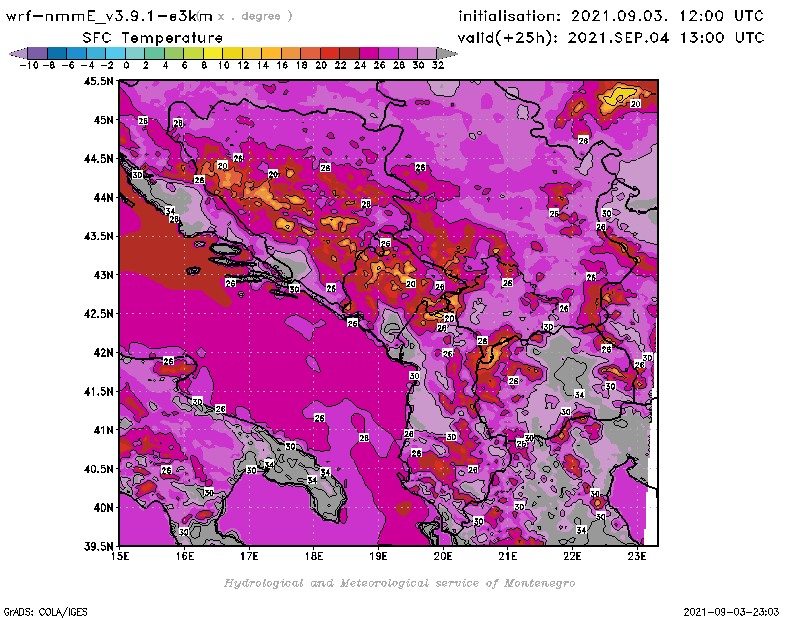Click the '41.5N' latitude label
800x618 pixels.
98,391
